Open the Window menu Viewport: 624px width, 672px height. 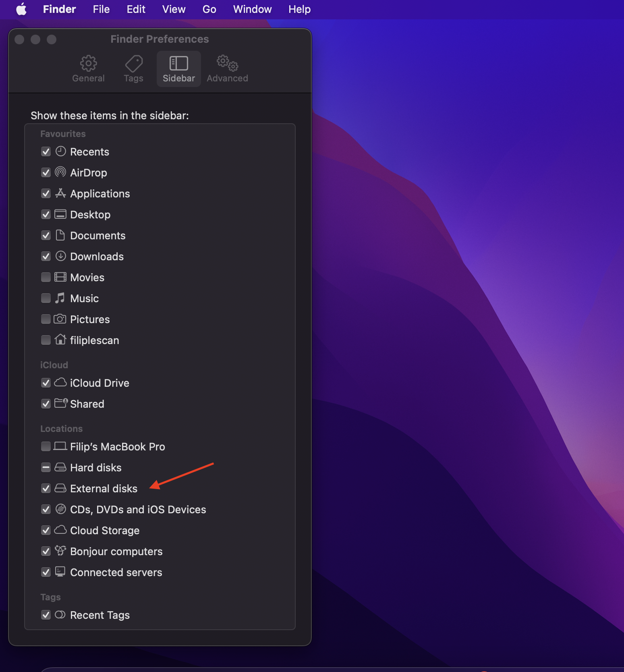pyautogui.click(x=252, y=9)
